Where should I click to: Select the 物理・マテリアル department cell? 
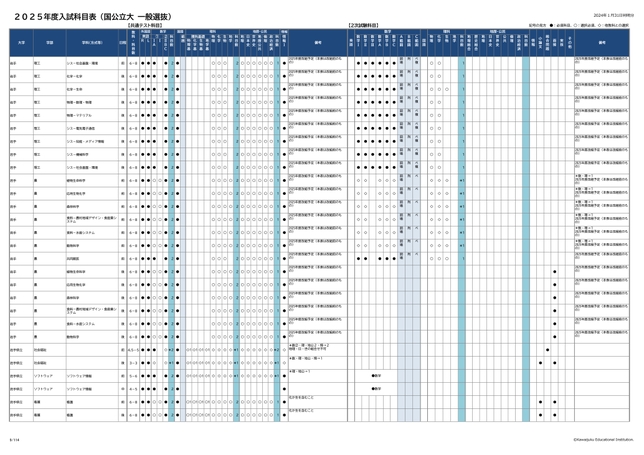click(77, 114)
